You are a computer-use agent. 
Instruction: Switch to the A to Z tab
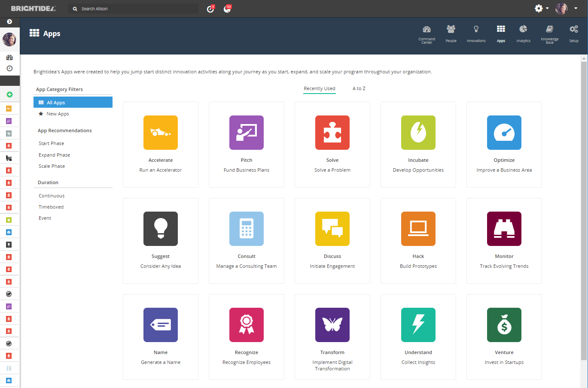[359, 88]
